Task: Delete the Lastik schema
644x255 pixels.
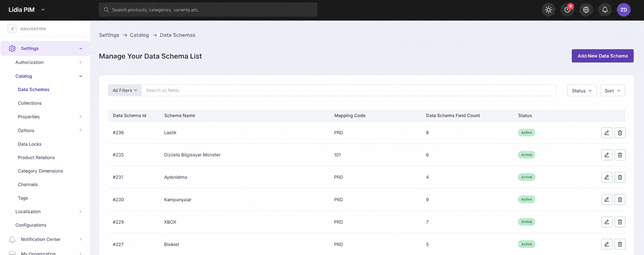Action: 620,133
